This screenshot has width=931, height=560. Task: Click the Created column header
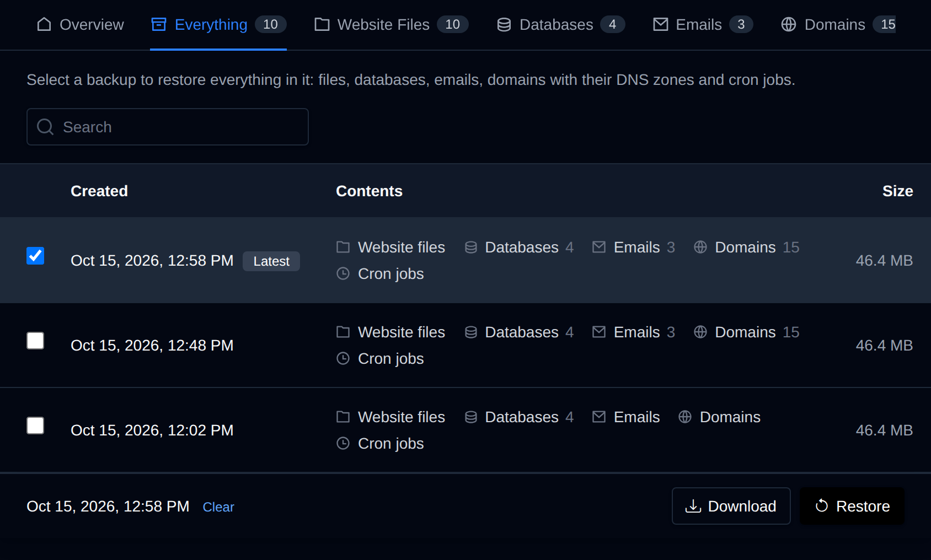[x=99, y=191]
